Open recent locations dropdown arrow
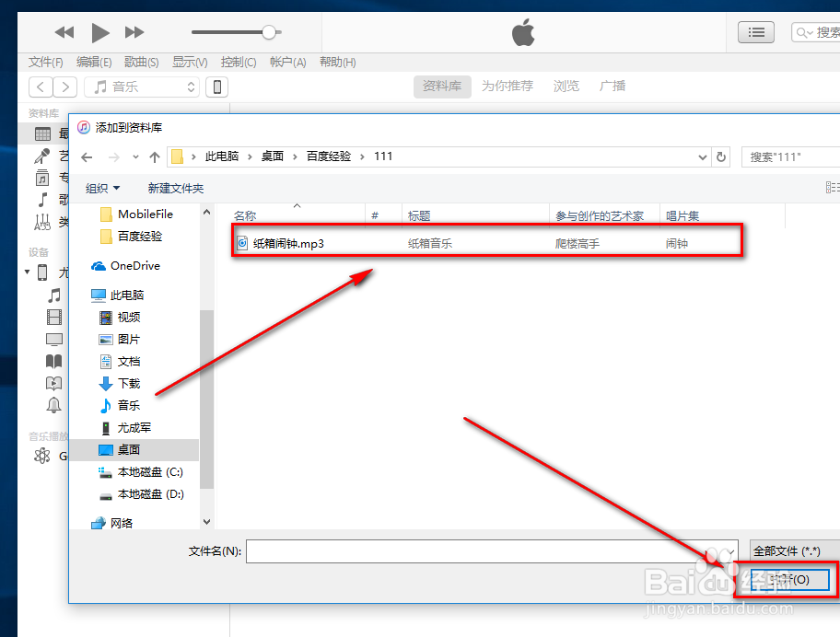 135,156
